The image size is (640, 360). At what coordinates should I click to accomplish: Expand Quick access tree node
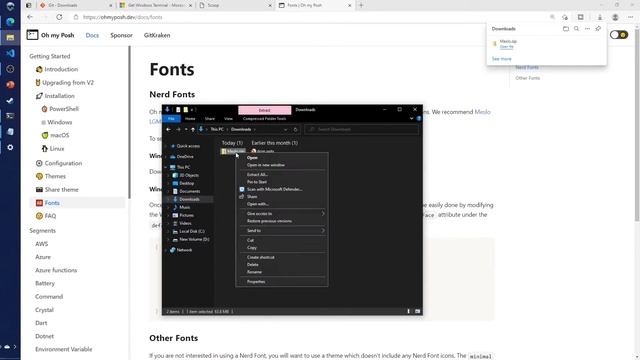166,146
